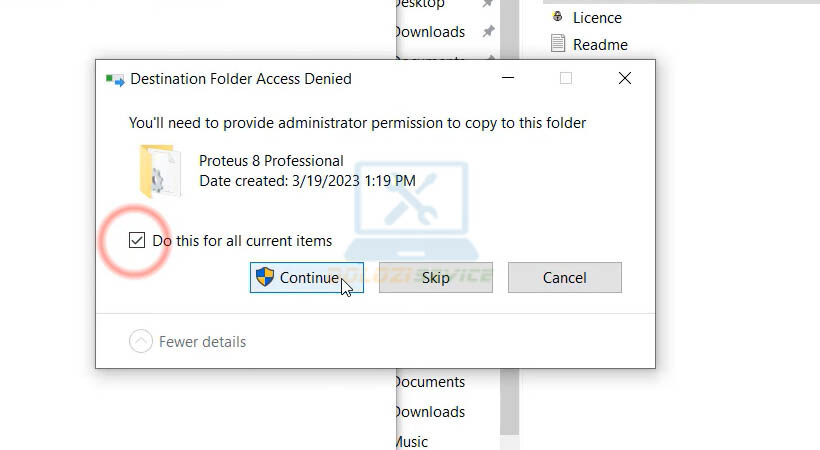The height and width of the screenshot is (450, 820).
Task: Click the Destination Folder Access Denied title
Action: [x=241, y=78]
